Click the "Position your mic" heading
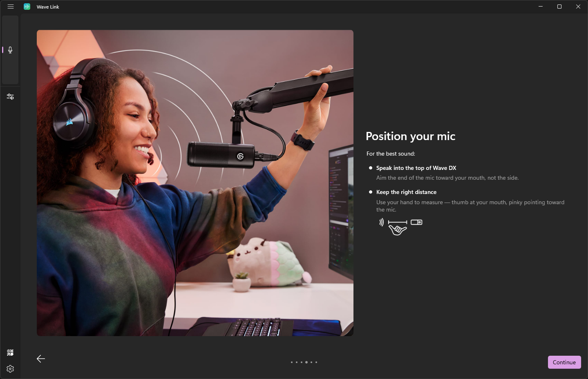 (x=410, y=136)
